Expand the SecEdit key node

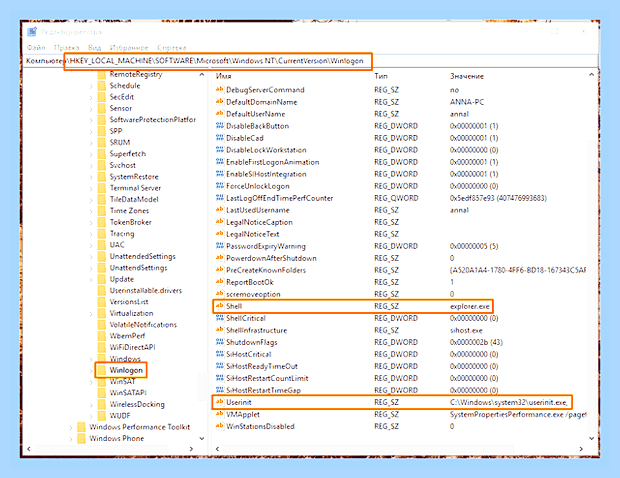coord(91,97)
